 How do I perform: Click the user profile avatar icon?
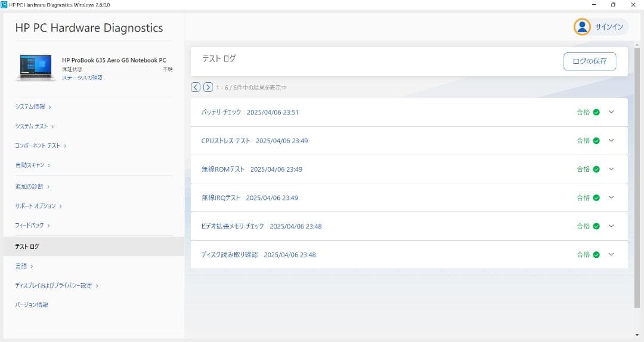(582, 27)
